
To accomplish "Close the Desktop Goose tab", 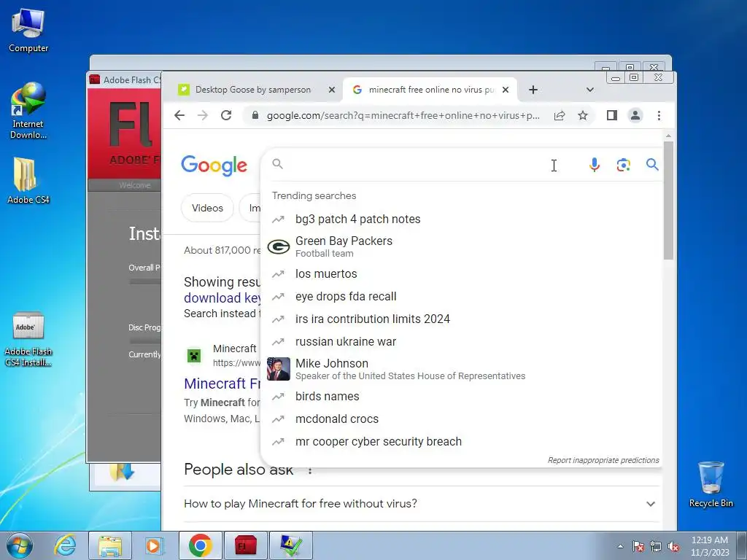I will 332,90.
